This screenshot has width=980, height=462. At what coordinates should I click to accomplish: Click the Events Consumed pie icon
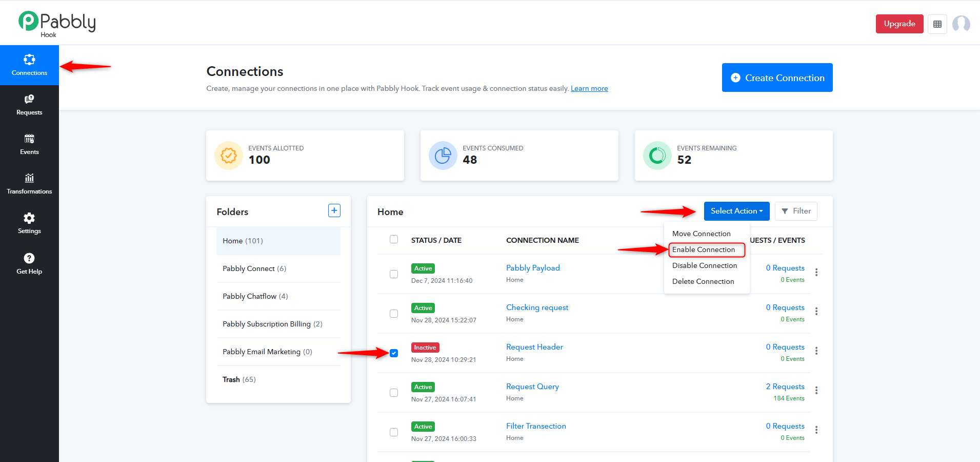tap(443, 155)
